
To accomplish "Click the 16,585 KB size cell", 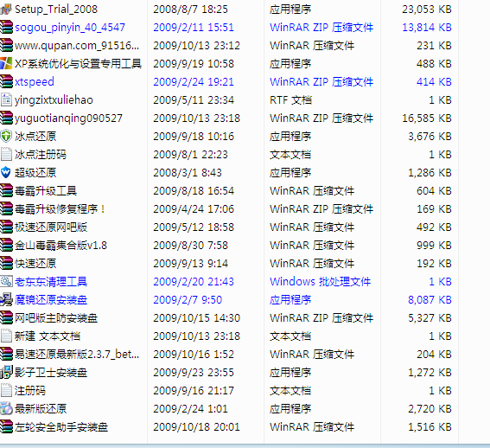I will [427, 118].
